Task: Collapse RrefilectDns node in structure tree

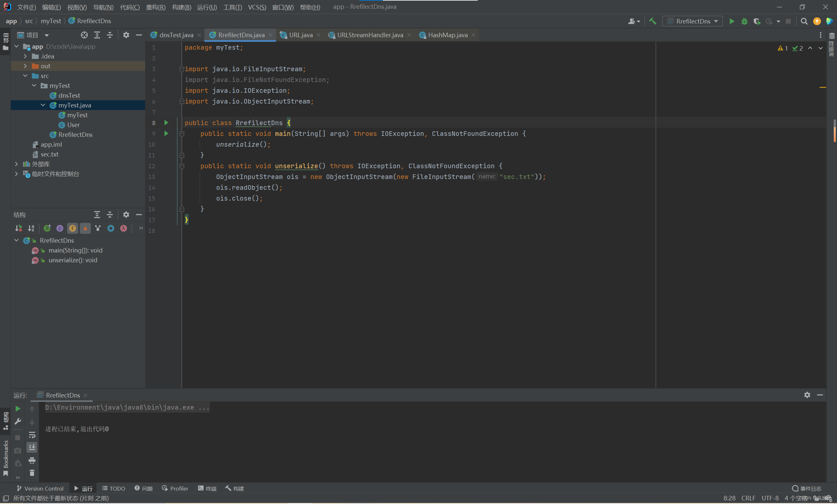Action: (16, 240)
